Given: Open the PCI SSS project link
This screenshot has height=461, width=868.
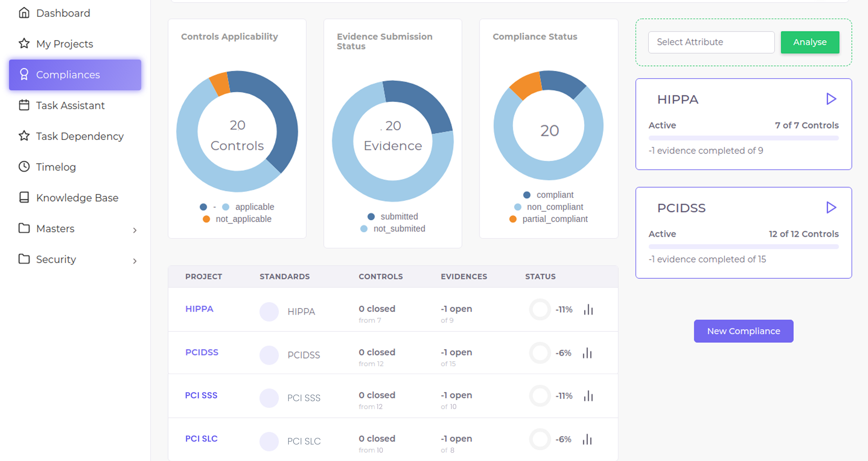Looking at the screenshot, I should (201, 395).
